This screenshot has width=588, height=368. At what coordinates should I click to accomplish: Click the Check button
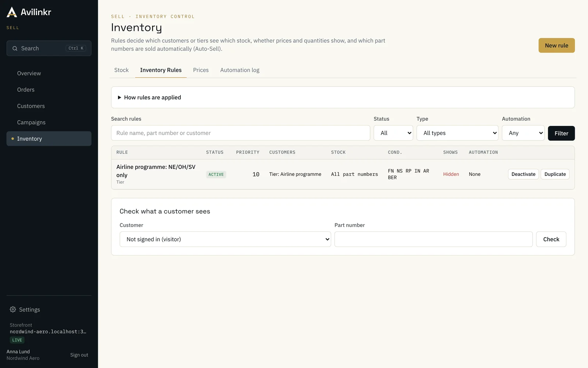551,239
